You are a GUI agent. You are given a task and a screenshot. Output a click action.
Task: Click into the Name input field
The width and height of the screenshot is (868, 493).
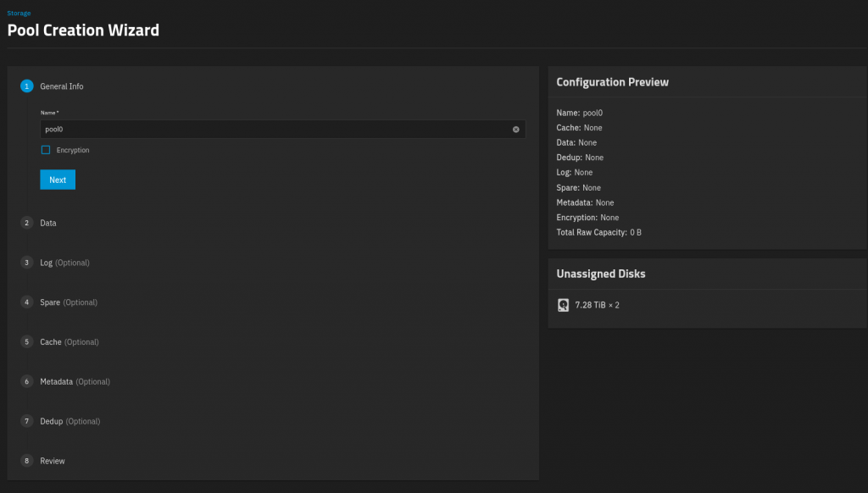[271, 130]
